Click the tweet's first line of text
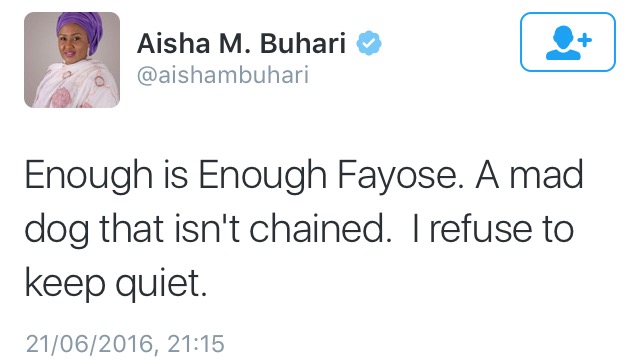 [304, 176]
